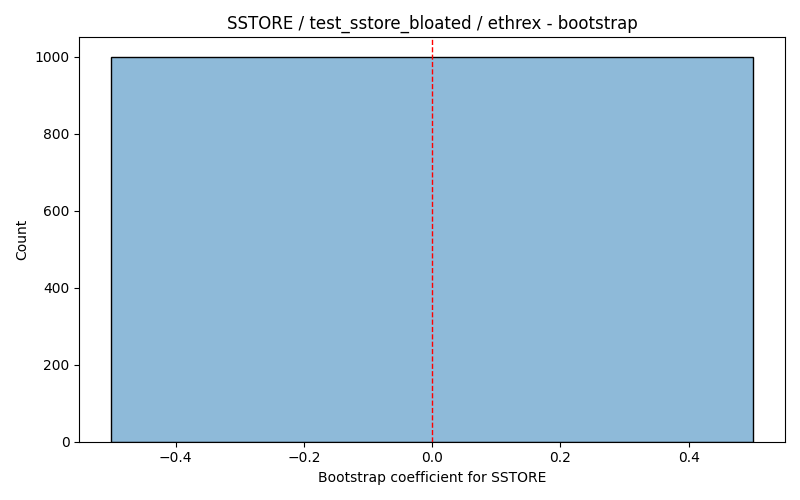Viewport: 800px width, 500px height.
Task: Click the 1000 y-axis tick label
Action: pyautogui.click(x=52, y=58)
